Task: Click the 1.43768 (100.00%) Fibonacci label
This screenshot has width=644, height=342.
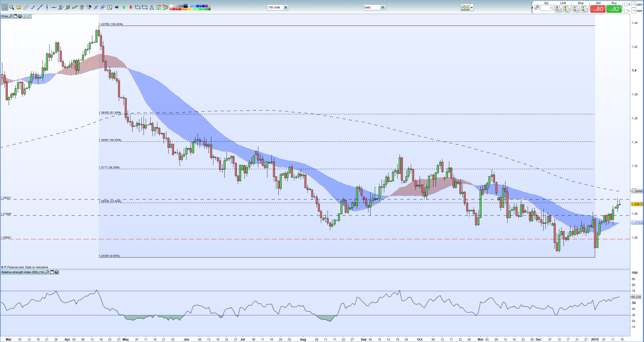Action: (111, 24)
